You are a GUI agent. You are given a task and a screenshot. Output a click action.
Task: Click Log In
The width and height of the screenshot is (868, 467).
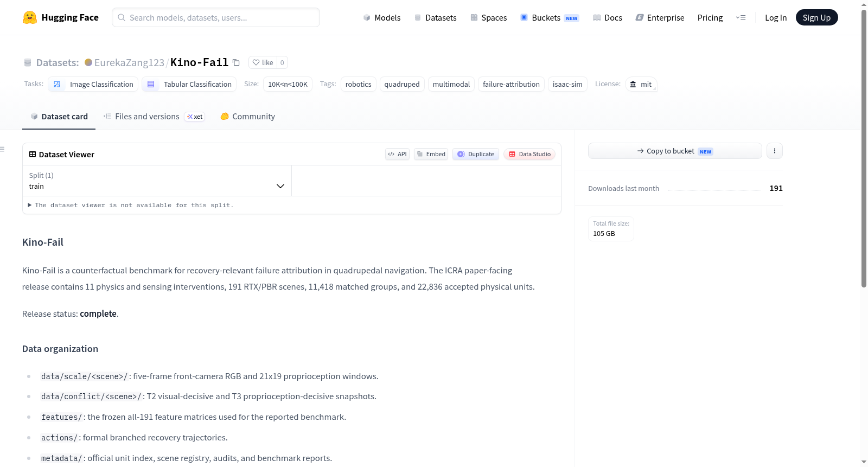coord(776,17)
